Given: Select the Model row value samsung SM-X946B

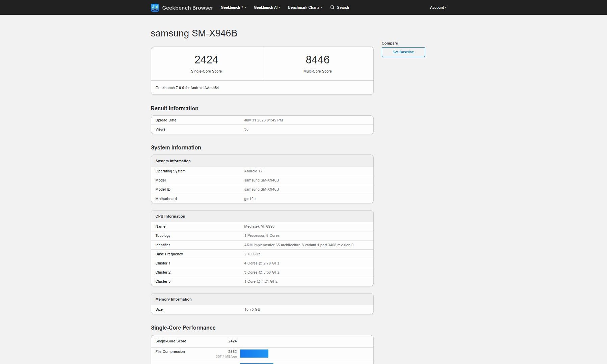Looking at the screenshot, I should pos(261,180).
